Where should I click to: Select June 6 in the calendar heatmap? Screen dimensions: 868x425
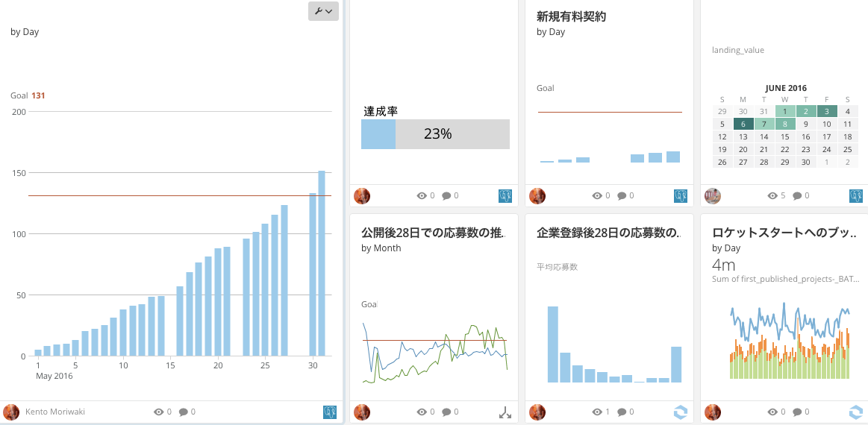click(743, 125)
